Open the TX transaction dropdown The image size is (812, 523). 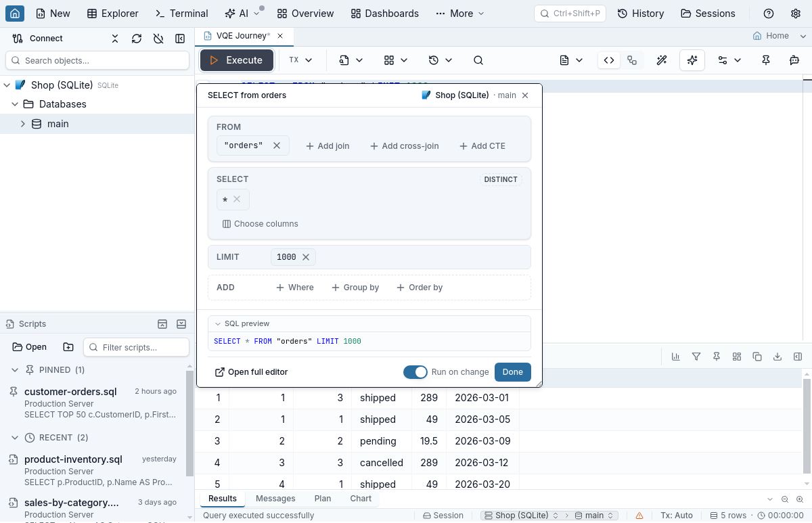point(300,60)
